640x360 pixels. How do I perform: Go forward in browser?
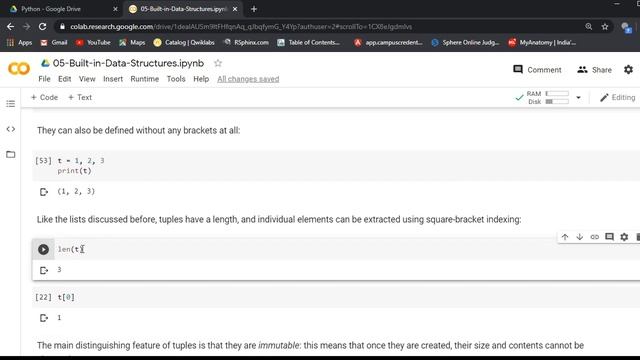point(27,27)
